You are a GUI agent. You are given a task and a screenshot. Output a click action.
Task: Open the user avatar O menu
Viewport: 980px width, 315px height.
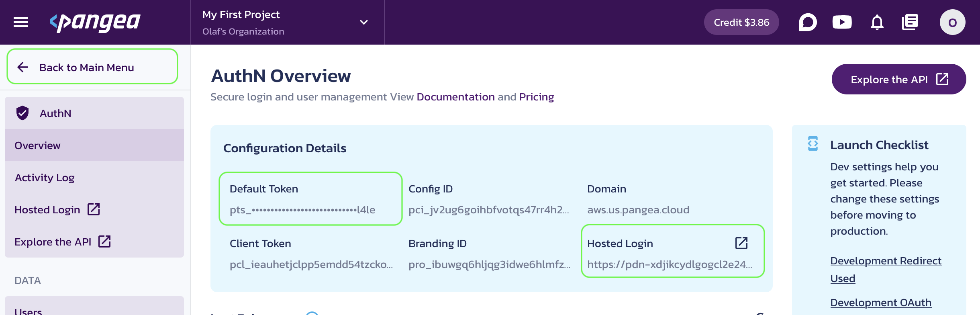tap(952, 22)
